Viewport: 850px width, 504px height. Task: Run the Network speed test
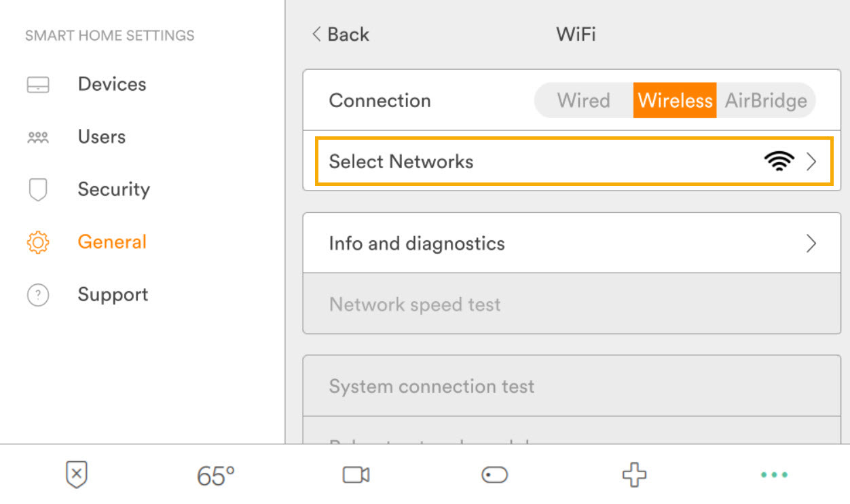coord(415,305)
